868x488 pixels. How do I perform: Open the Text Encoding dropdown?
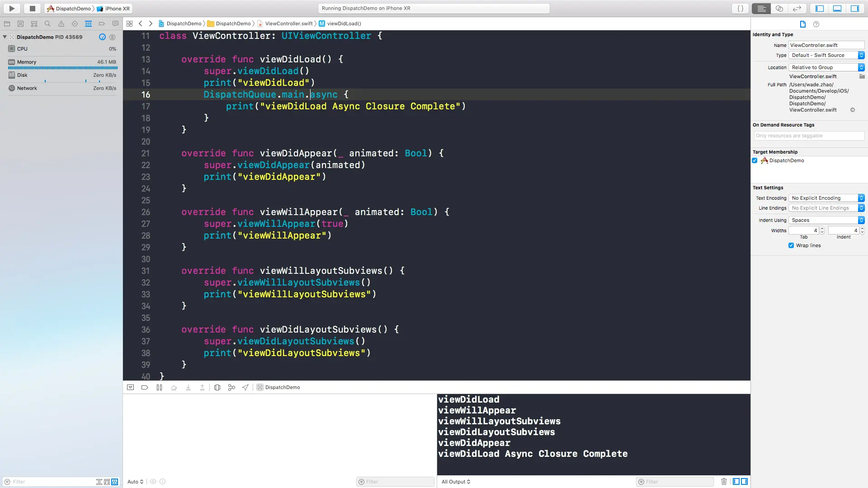826,198
